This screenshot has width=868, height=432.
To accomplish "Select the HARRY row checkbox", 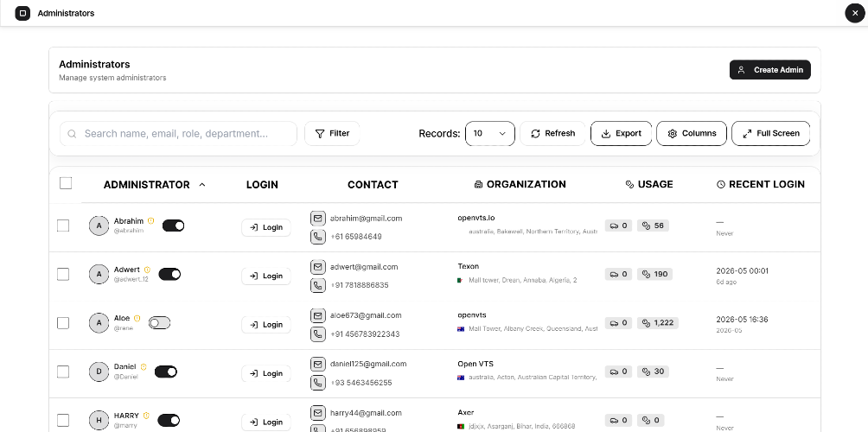I will click(63, 421).
